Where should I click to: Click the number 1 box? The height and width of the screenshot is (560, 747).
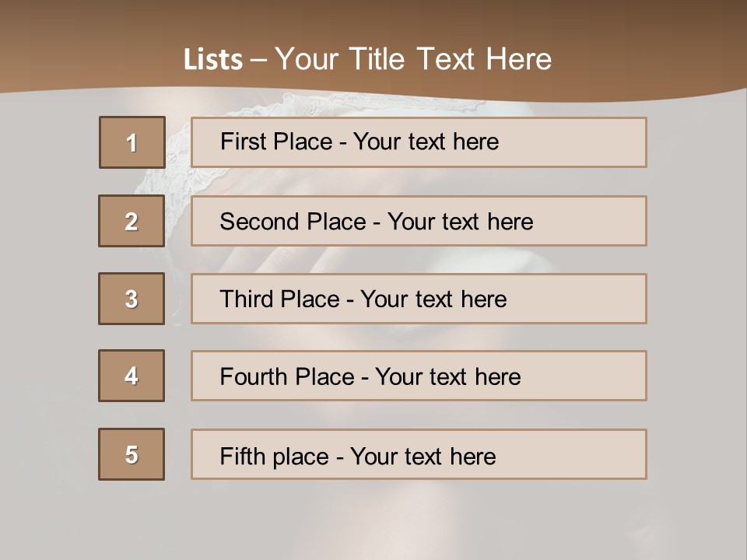132,142
